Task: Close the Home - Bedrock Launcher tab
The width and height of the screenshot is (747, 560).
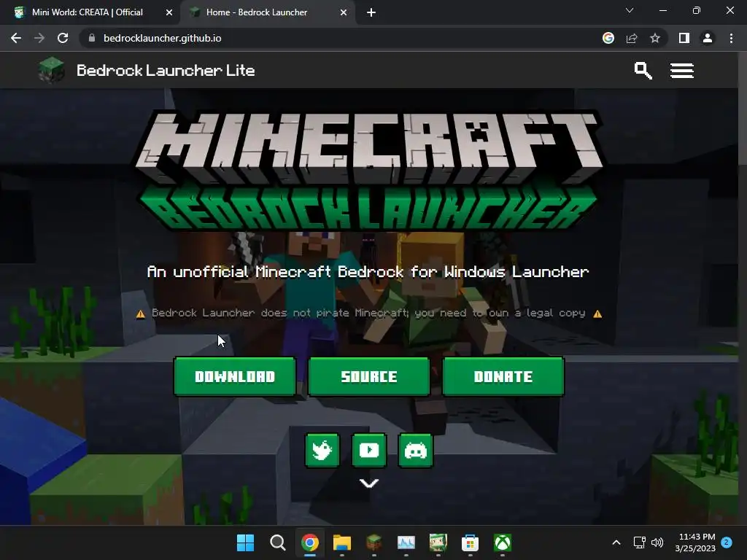Action: (344, 12)
